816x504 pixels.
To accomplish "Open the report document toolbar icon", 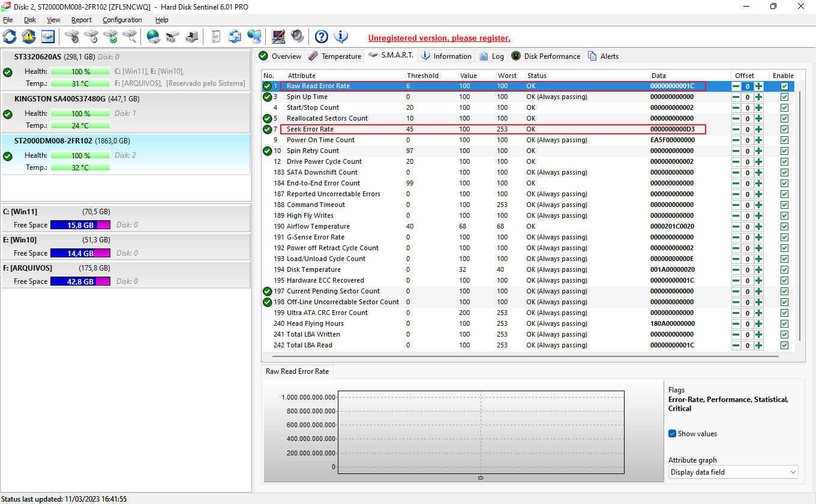I will point(216,37).
